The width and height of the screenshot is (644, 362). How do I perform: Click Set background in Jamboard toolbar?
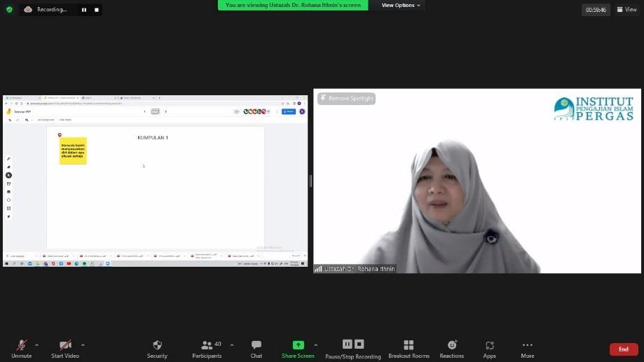click(x=46, y=120)
